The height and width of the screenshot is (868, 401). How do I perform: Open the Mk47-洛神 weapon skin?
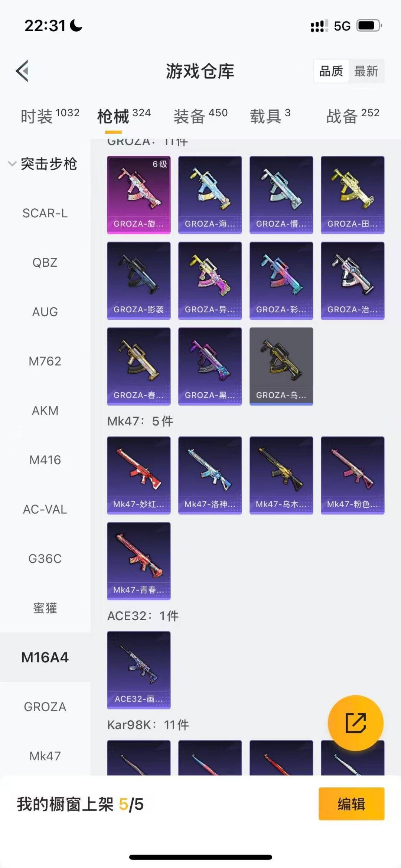click(210, 475)
